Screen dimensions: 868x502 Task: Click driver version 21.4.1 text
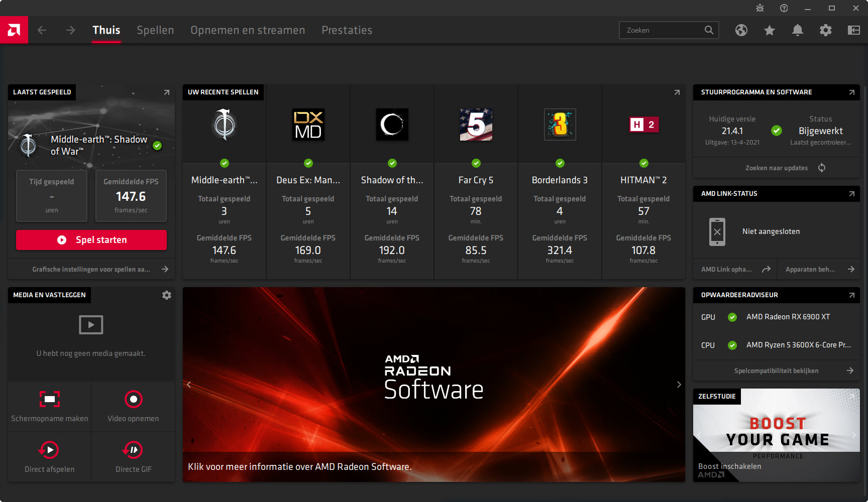[x=732, y=131]
